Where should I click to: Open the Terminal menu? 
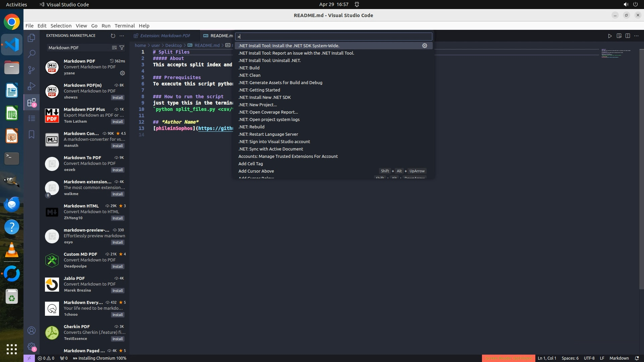124,25
